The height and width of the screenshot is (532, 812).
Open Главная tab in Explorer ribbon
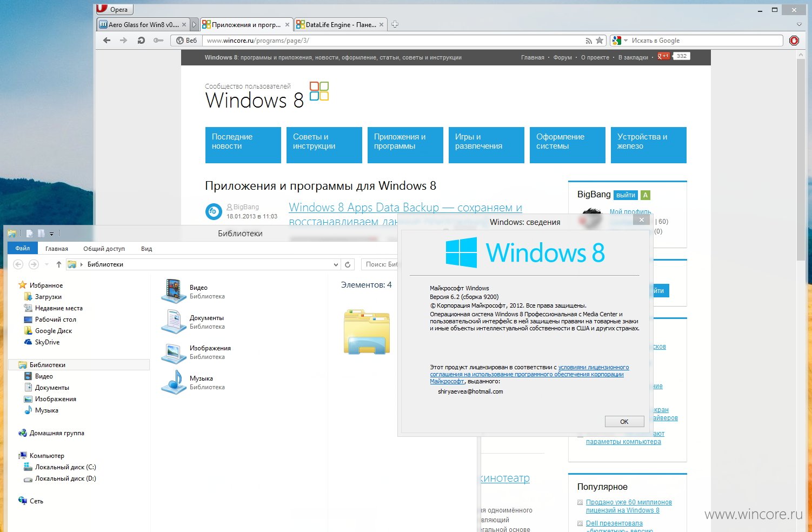coord(57,249)
